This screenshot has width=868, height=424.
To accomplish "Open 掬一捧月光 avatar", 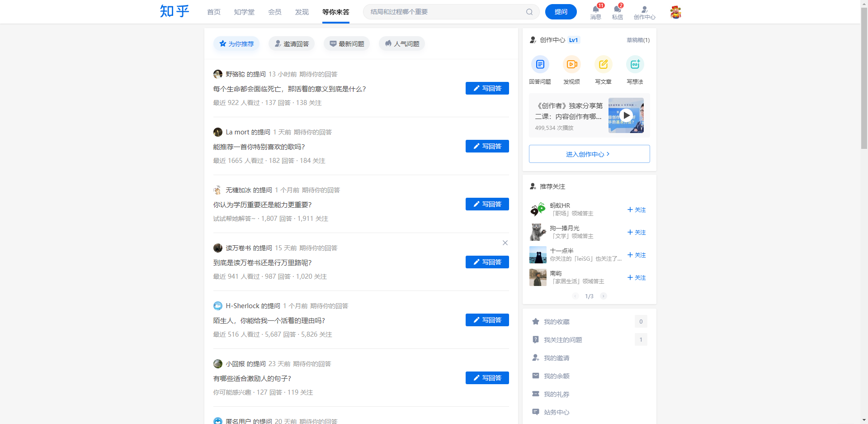I will click(538, 232).
